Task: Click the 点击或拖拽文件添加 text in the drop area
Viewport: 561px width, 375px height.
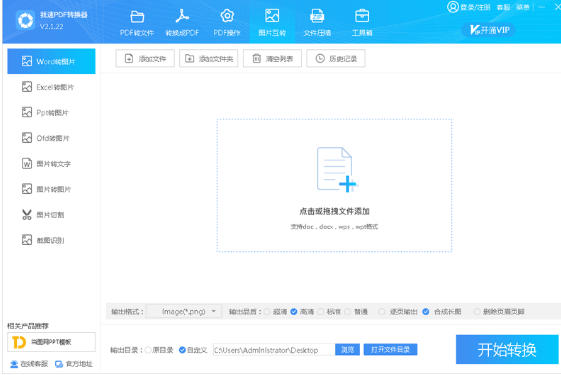Action: [x=335, y=211]
